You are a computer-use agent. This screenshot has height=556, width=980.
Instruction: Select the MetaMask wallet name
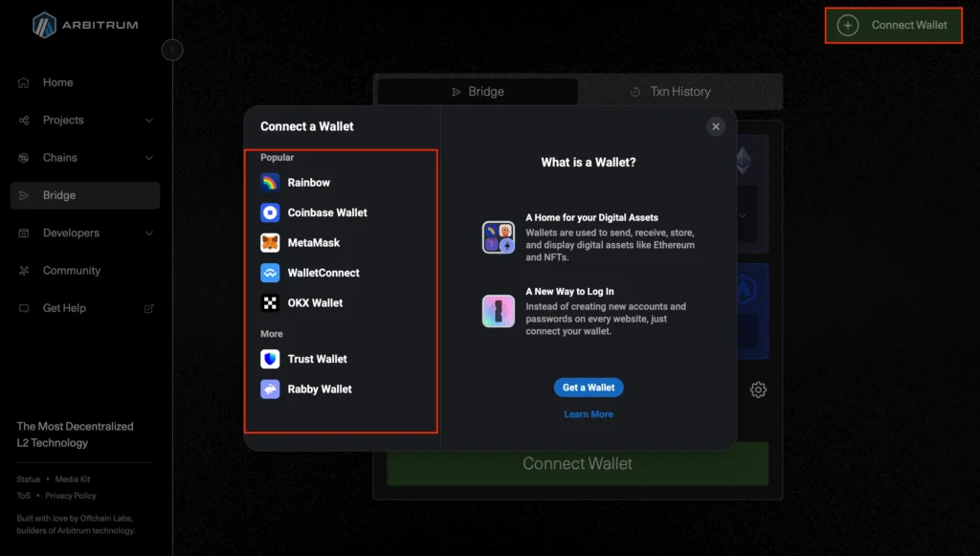click(x=314, y=242)
